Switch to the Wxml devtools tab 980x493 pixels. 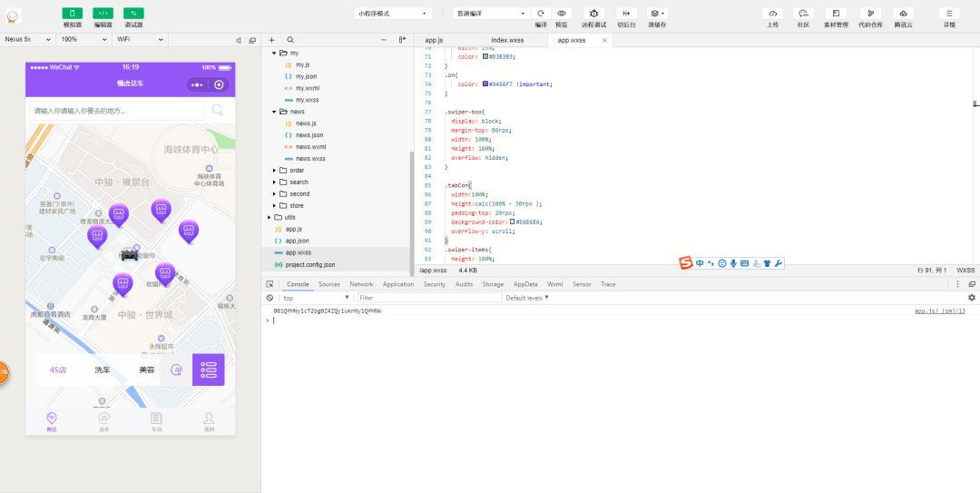(555, 284)
